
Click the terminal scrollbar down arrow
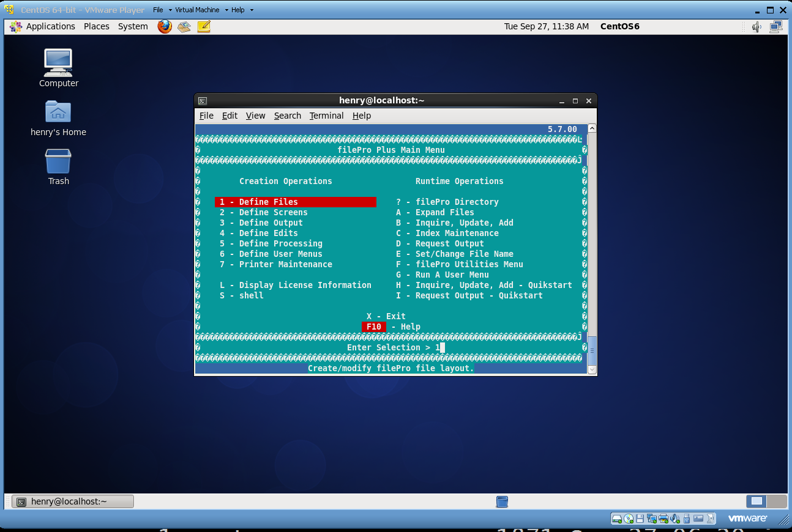[592, 369]
